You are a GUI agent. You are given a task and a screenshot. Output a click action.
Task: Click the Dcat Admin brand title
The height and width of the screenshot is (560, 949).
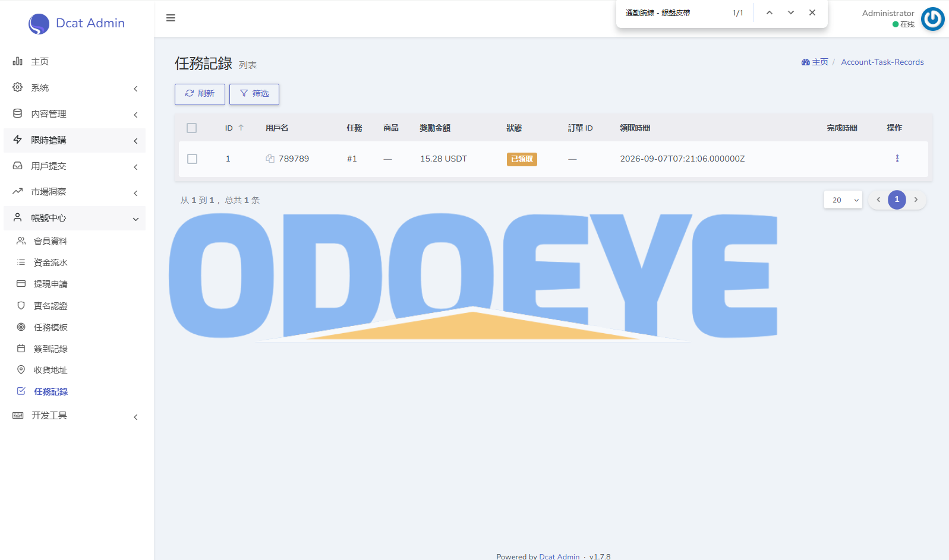90,23
